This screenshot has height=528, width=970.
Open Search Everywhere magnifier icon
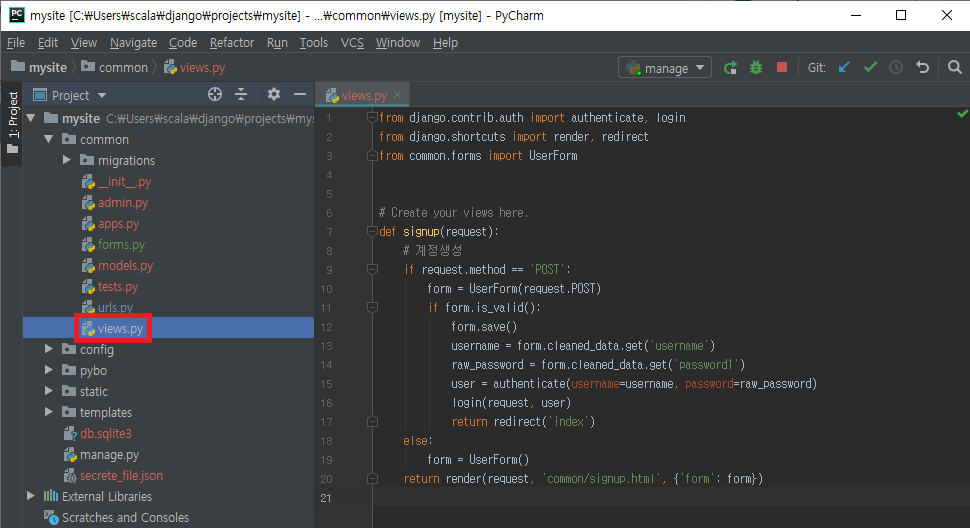955,67
